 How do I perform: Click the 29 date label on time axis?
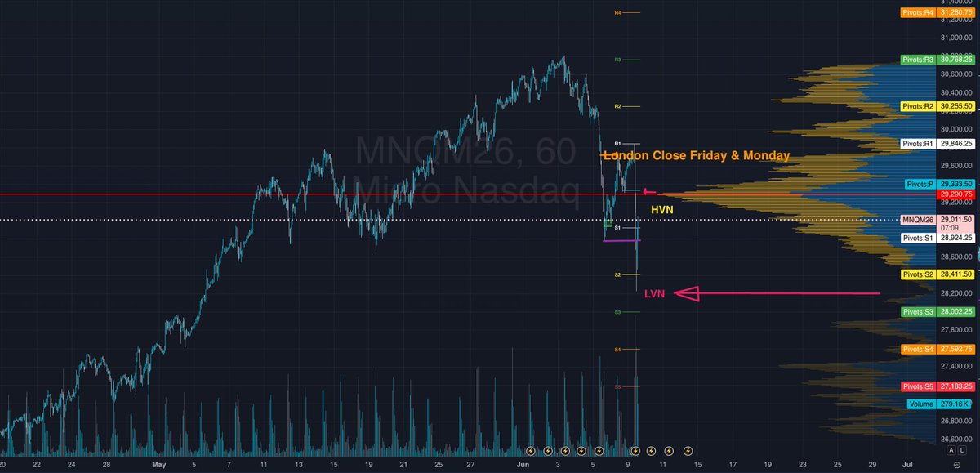point(872,463)
